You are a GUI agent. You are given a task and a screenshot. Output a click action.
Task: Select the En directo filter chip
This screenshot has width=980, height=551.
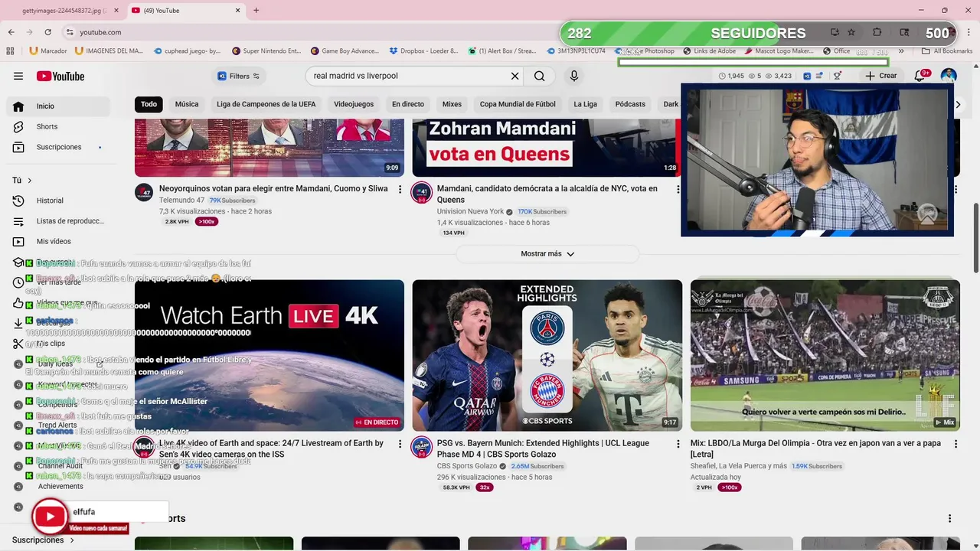(x=408, y=104)
